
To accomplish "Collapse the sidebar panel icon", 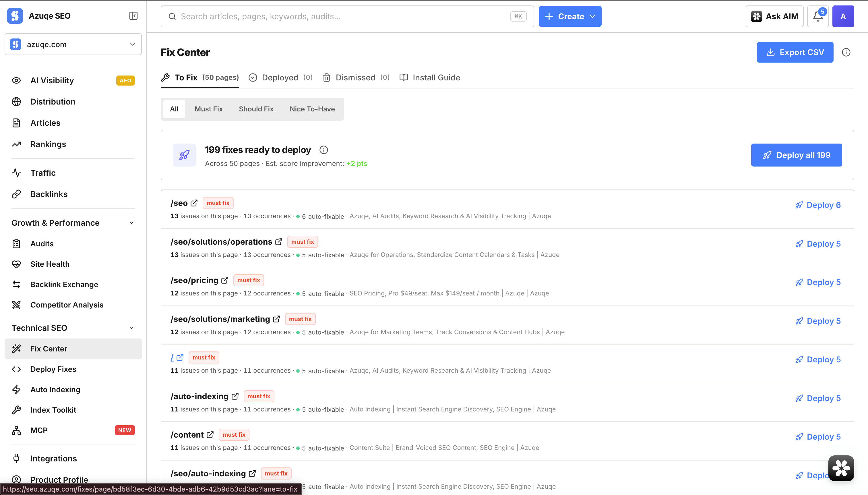I will [133, 16].
